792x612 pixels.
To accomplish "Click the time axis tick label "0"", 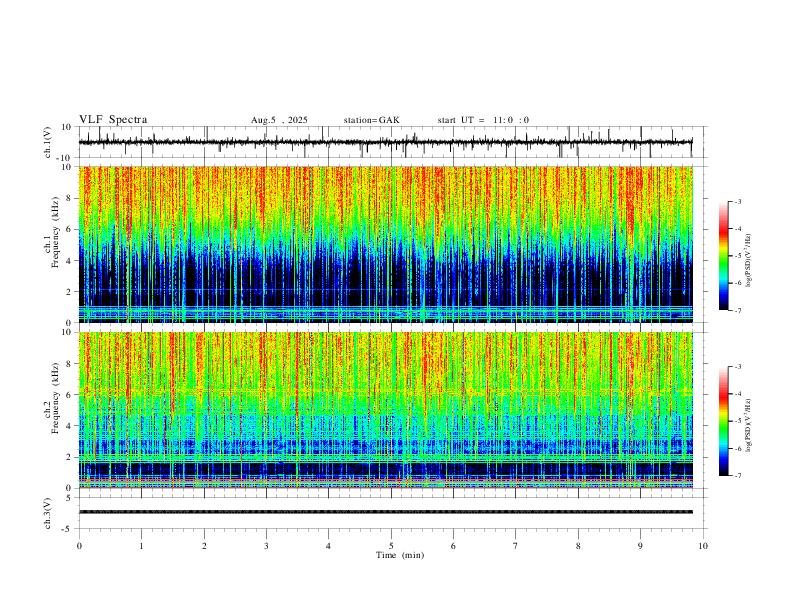I will click(x=79, y=546).
